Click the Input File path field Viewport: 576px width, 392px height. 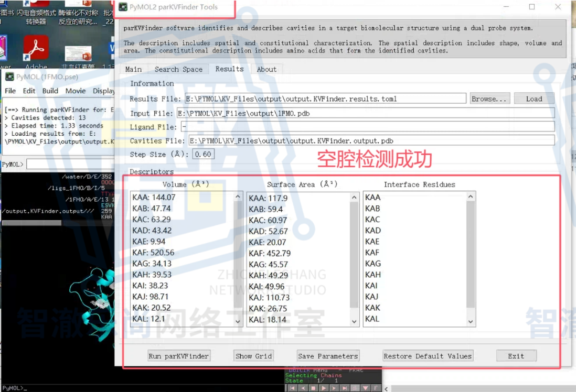pos(366,113)
